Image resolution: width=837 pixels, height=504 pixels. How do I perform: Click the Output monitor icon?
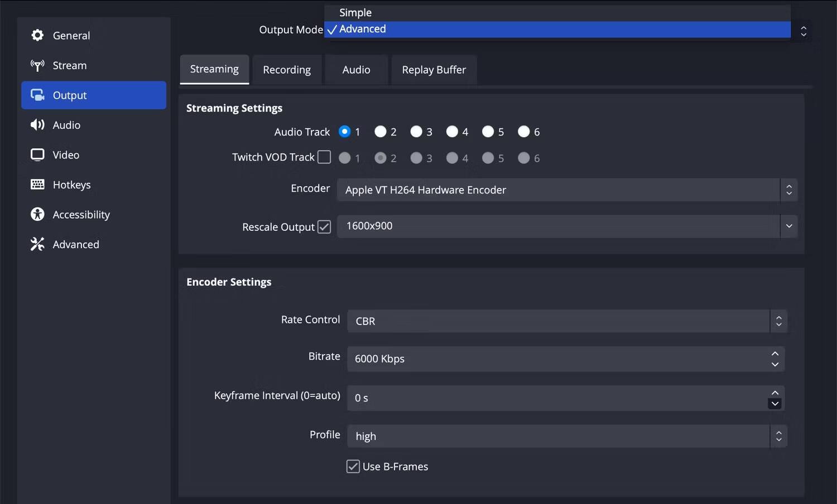[37, 95]
